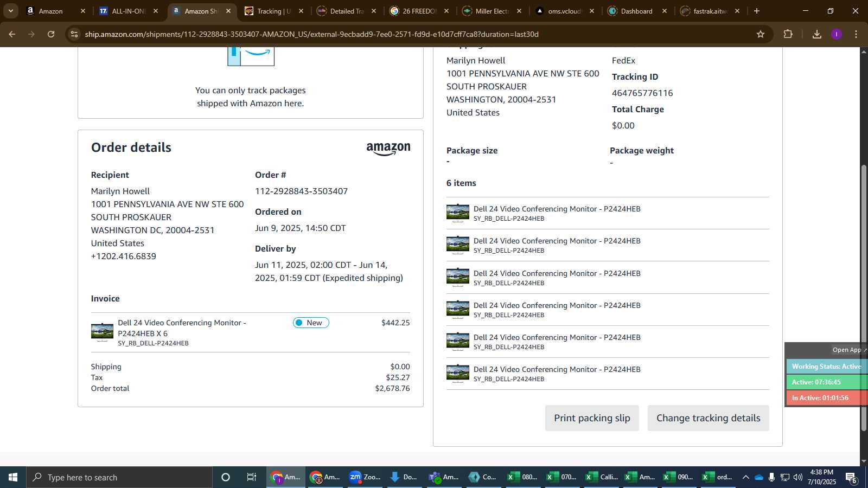Select order number 112-2928843-3503407

(301, 191)
